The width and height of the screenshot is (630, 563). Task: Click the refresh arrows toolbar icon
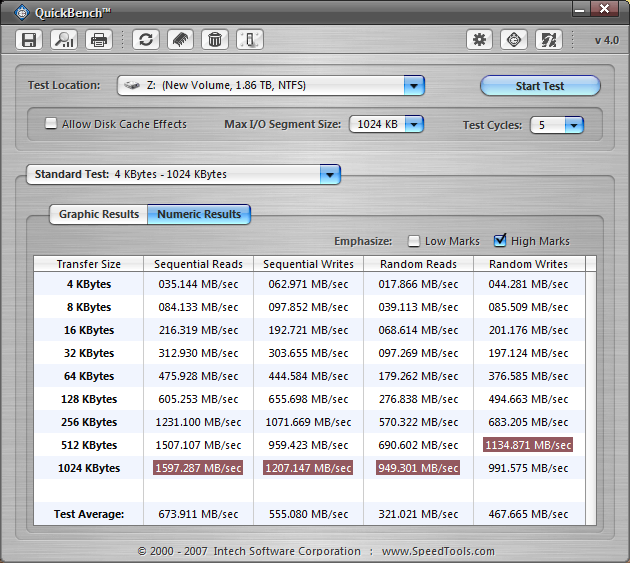coord(146,40)
